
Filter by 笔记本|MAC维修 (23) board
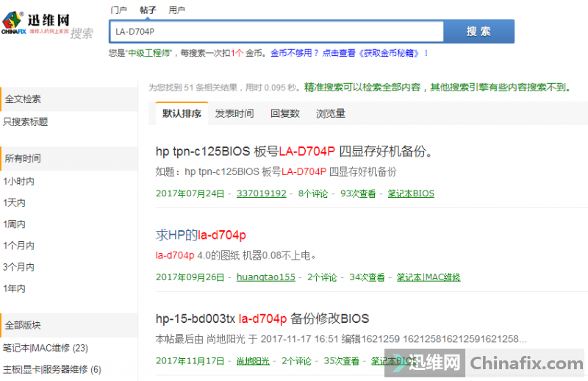coord(46,348)
